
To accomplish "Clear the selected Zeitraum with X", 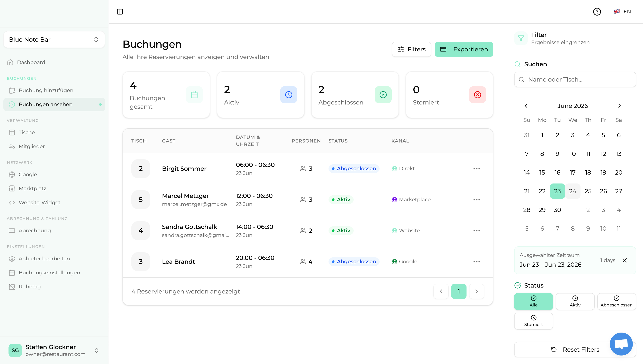I will (x=625, y=260).
